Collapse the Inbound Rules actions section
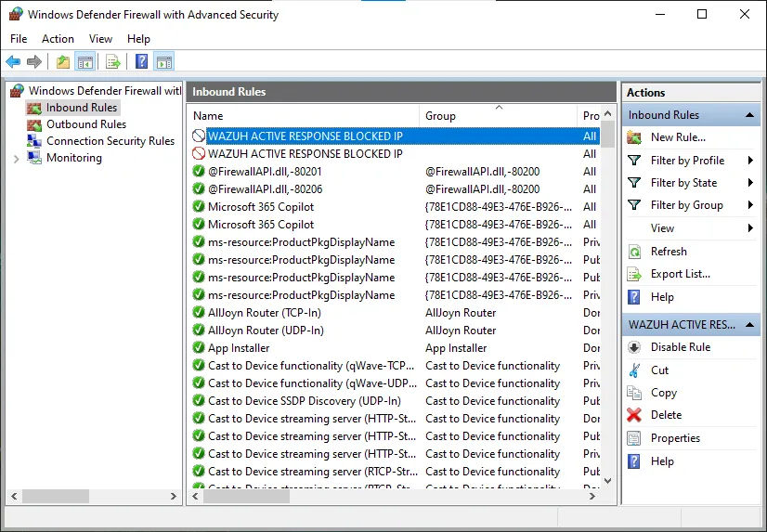This screenshot has height=532, width=767. (749, 115)
